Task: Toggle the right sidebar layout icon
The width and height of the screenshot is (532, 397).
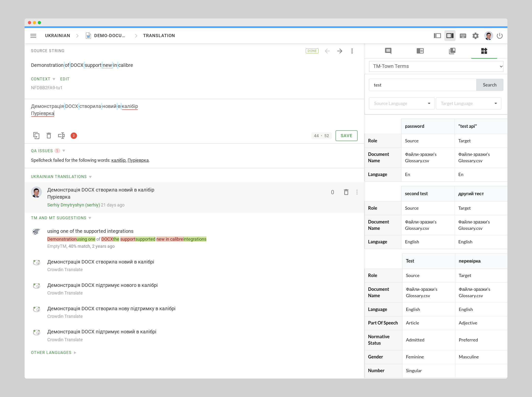Action: coord(450,36)
